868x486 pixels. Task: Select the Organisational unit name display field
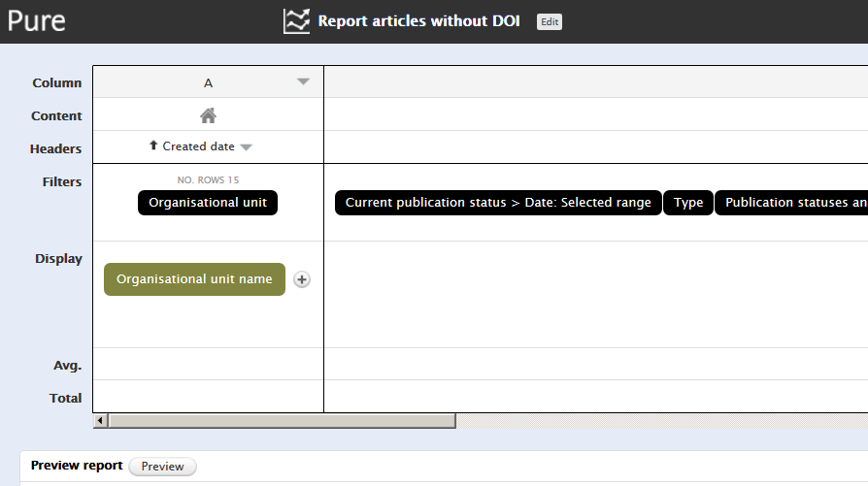pos(194,279)
